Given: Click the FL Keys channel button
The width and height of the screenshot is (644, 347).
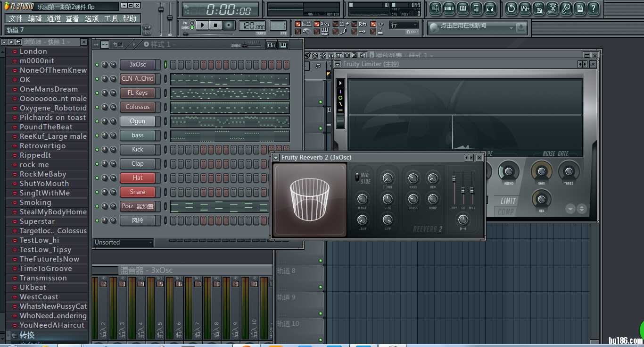Looking at the screenshot, I should (137, 93).
